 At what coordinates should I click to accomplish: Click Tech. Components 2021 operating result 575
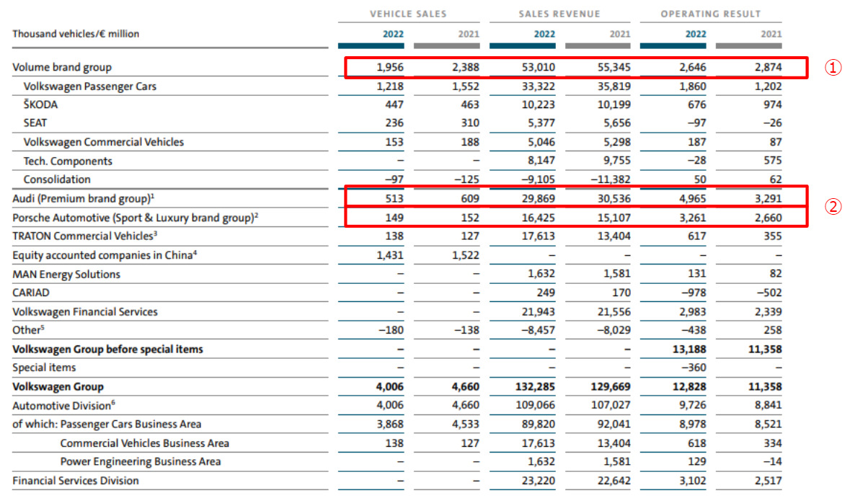(772, 161)
